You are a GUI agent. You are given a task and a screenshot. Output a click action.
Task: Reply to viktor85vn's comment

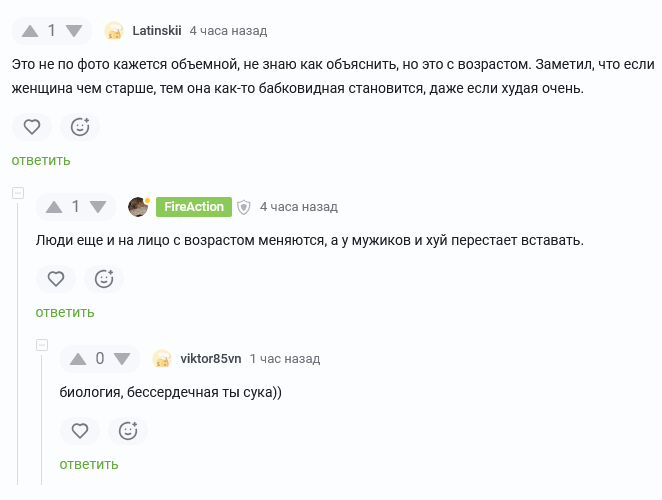pyautogui.click(x=89, y=464)
